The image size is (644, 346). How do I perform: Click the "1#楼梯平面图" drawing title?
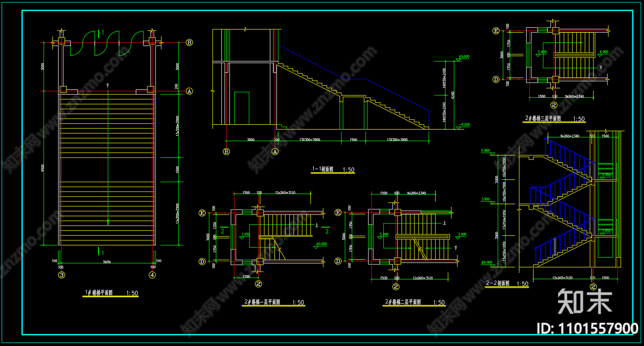tap(99, 293)
